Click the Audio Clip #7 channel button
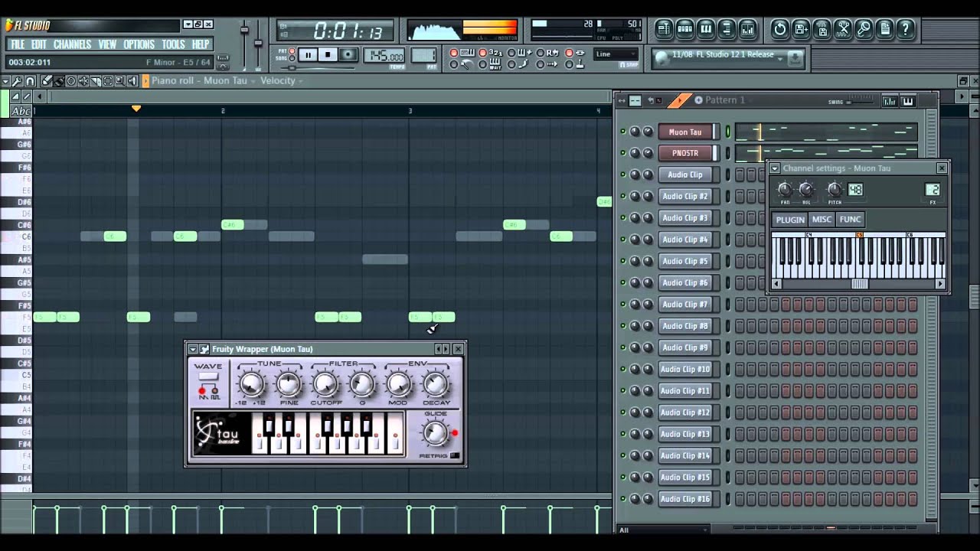 685,305
